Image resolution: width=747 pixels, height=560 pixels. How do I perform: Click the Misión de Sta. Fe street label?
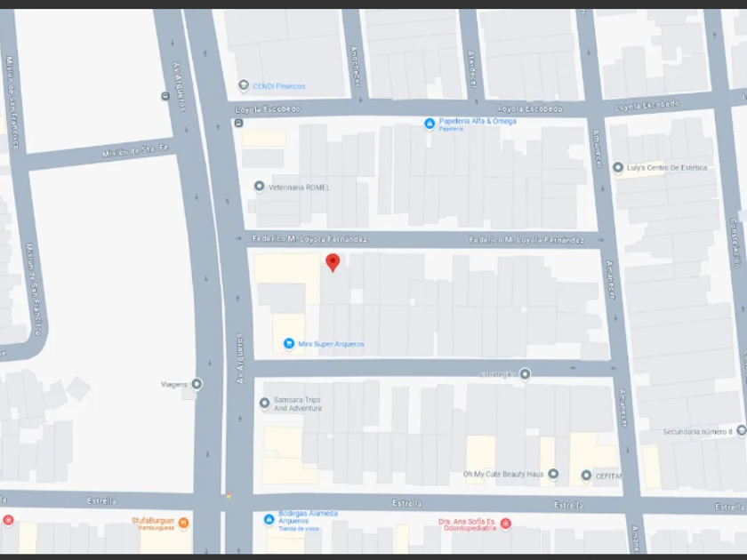pos(135,151)
